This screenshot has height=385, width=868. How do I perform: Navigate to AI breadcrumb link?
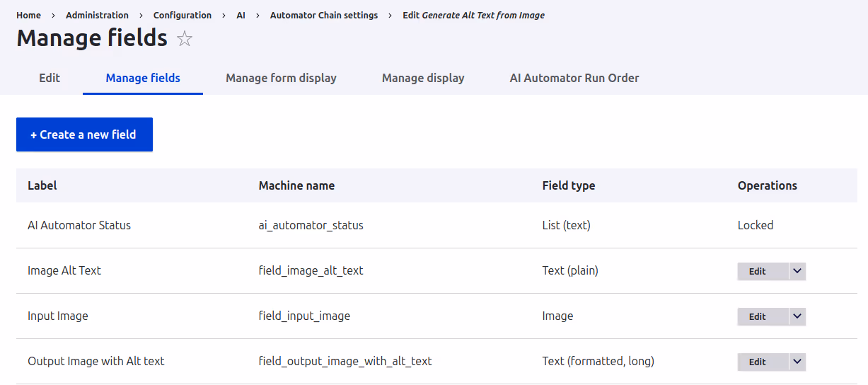[241, 15]
